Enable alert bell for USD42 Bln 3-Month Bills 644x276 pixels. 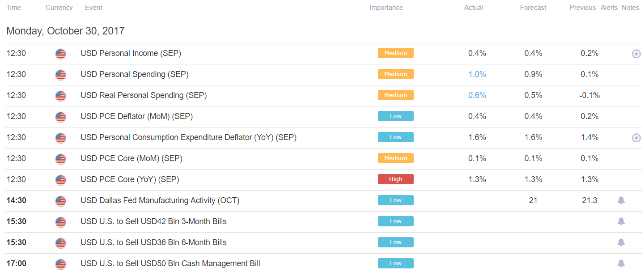(621, 221)
